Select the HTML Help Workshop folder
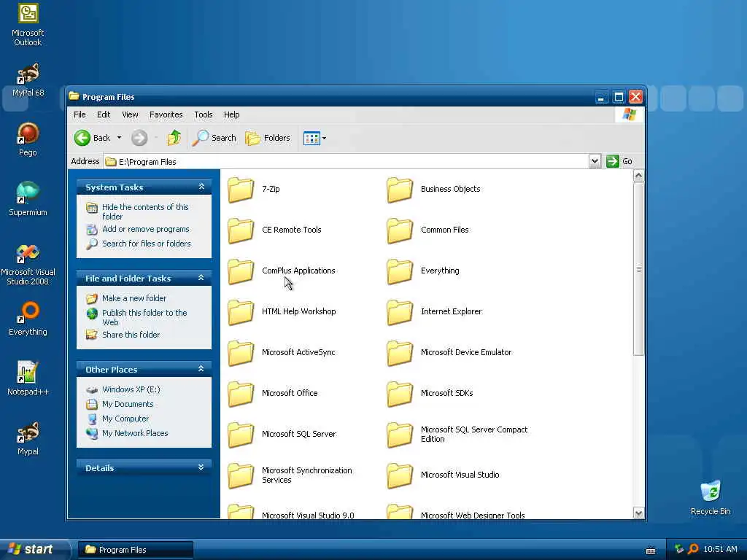This screenshot has width=747, height=560. [x=282, y=312]
